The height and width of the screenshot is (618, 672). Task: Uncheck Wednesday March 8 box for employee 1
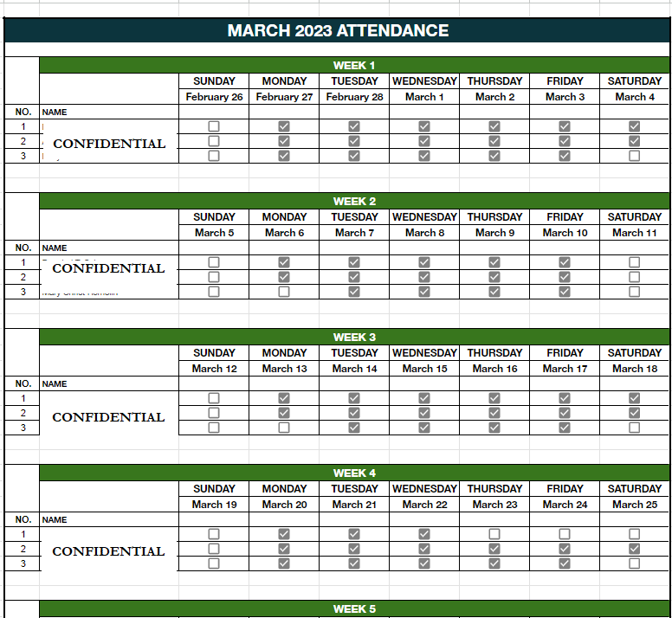(424, 262)
